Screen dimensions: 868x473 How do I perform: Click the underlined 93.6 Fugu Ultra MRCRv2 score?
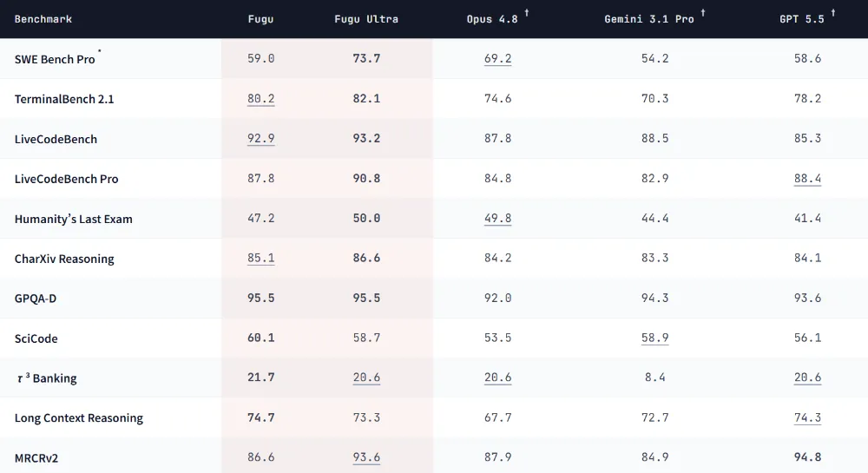[x=366, y=457]
